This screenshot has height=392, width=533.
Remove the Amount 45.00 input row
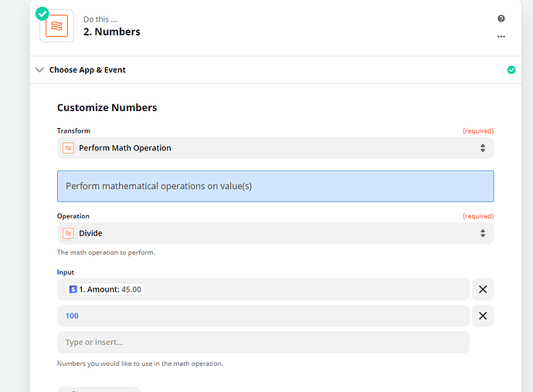pyautogui.click(x=483, y=289)
